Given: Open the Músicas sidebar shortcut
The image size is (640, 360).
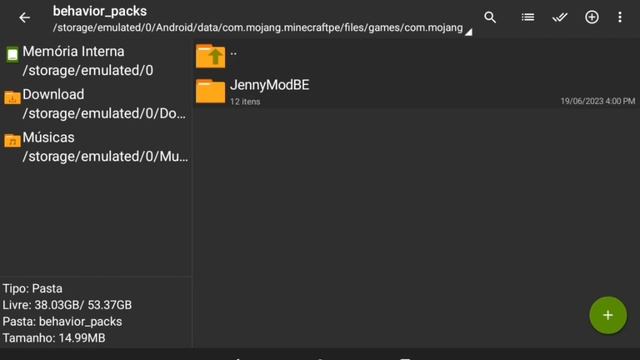Looking at the screenshot, I should pyautogui.click(x=96, y=147).
